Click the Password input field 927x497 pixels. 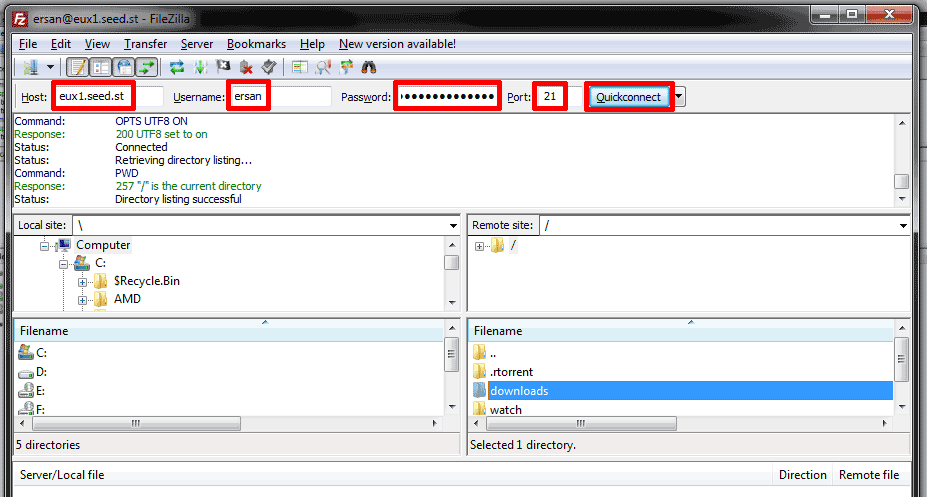click(448, 96)
